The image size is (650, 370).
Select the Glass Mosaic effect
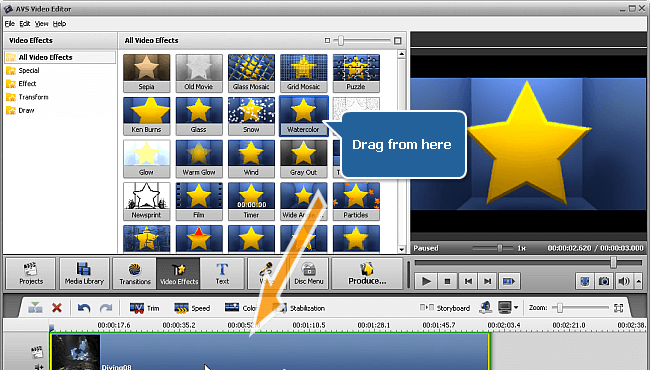pyautogui.click(x=251, y=73)
